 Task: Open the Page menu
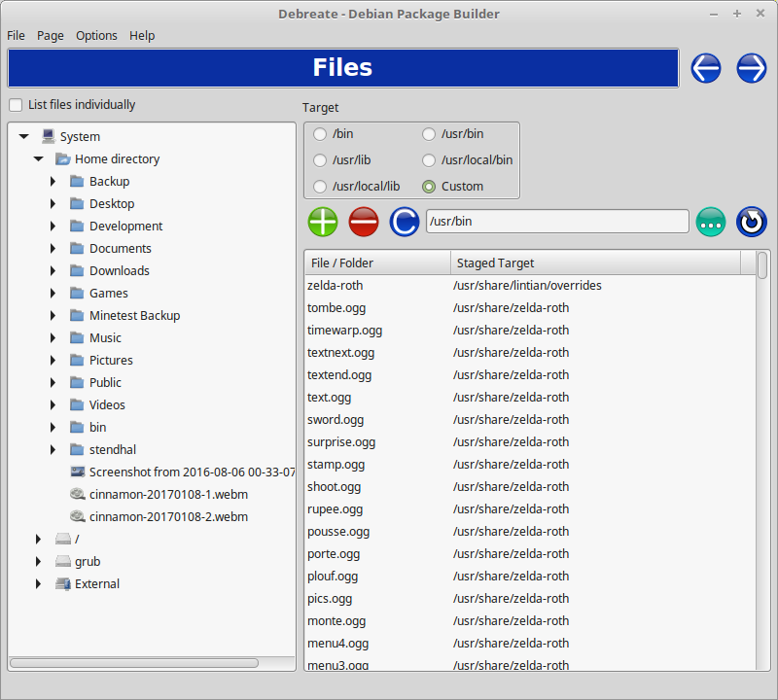(x=50, y=35)
